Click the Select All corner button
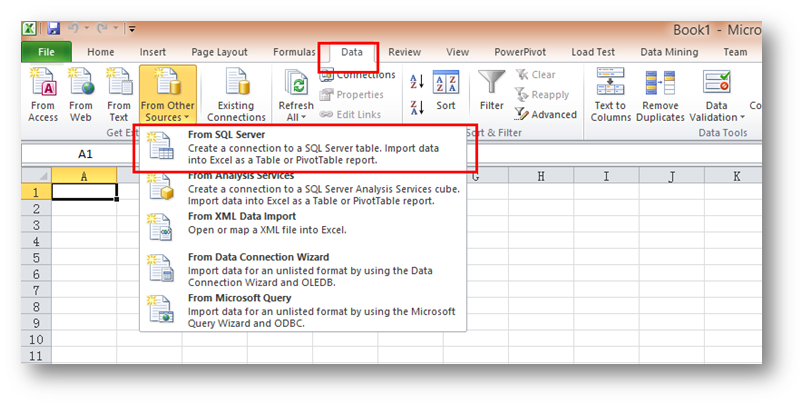Image resolution: width=804 pixels, height=406 pixels. pos(36,176)
